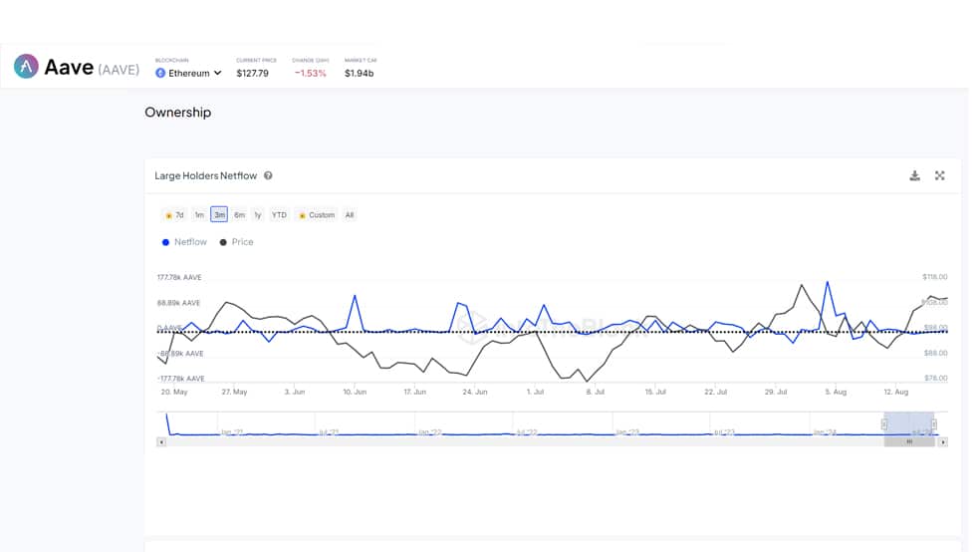Select the 1m time range

199,215
